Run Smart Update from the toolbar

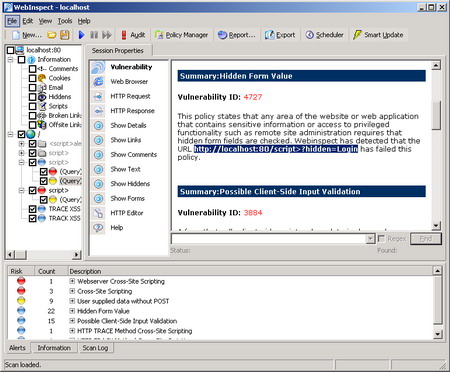[x=378, y=35]
